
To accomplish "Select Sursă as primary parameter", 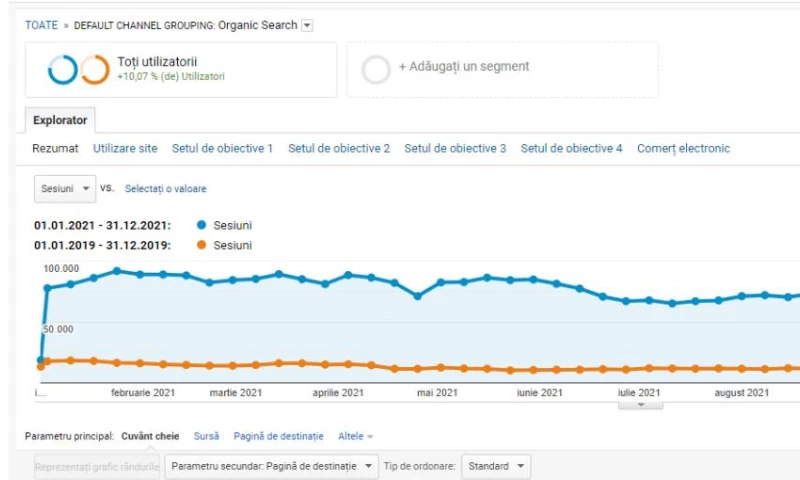I will point(206,436).
